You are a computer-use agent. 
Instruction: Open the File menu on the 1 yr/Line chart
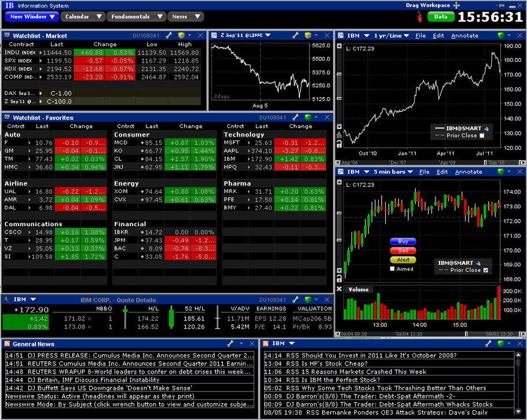click(x=420, y=36)
